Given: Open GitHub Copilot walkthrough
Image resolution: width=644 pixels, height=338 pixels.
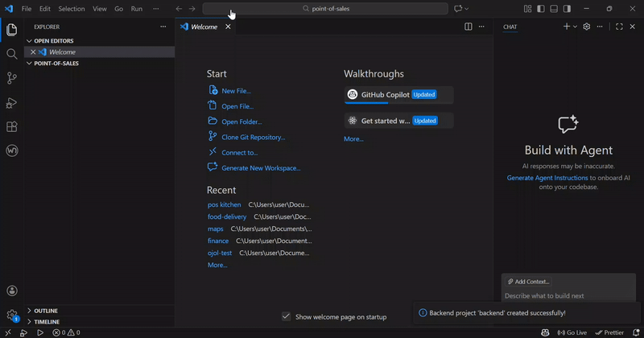Looking at the screenshot, I should (398, 95).
